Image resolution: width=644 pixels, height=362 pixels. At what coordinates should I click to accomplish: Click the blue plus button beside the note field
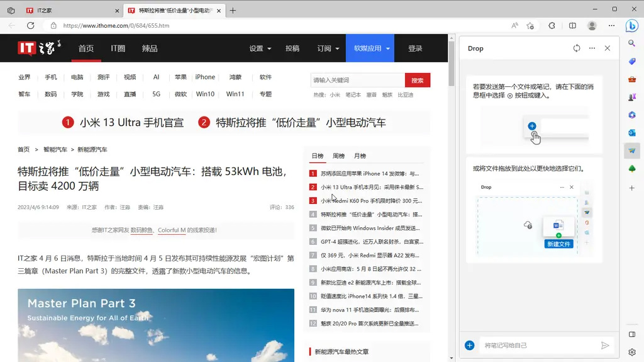pyautogui.click(x=469, y=345)
